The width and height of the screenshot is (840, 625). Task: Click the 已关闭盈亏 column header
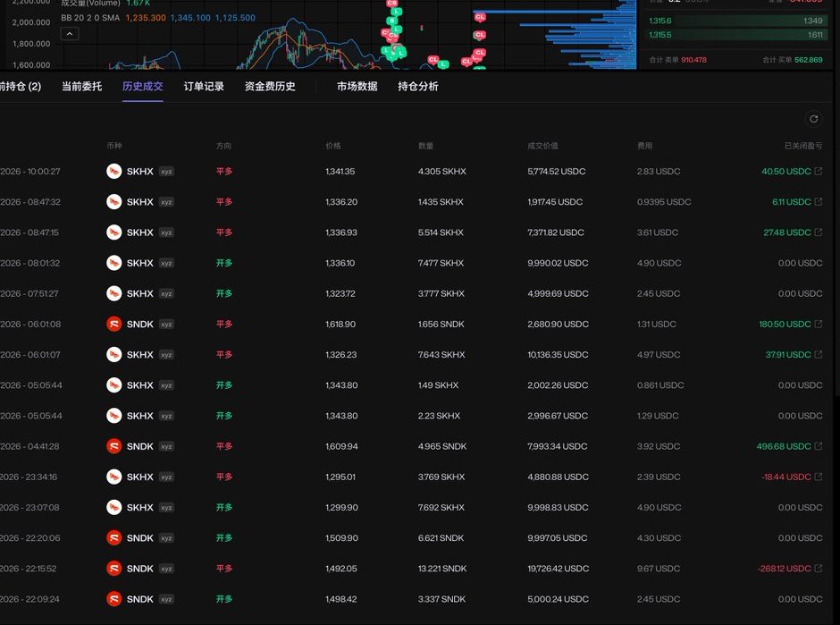click(x=803, y=145)
